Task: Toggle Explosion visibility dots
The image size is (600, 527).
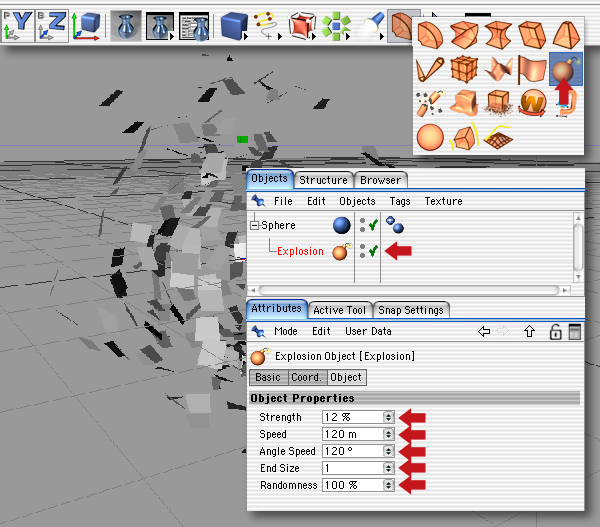Action: pos(362,251)
